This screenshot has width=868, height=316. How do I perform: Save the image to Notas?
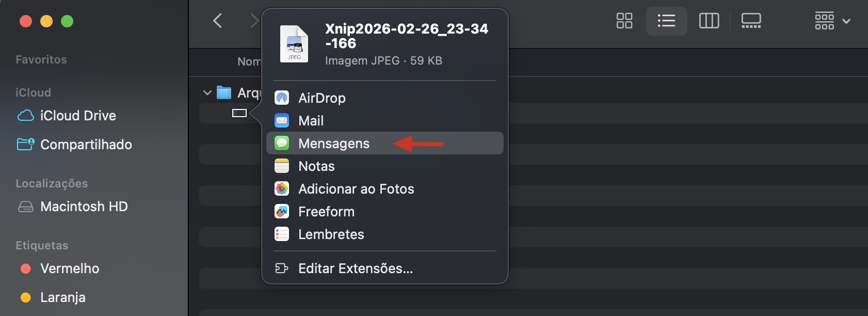[x=316, y=166]
